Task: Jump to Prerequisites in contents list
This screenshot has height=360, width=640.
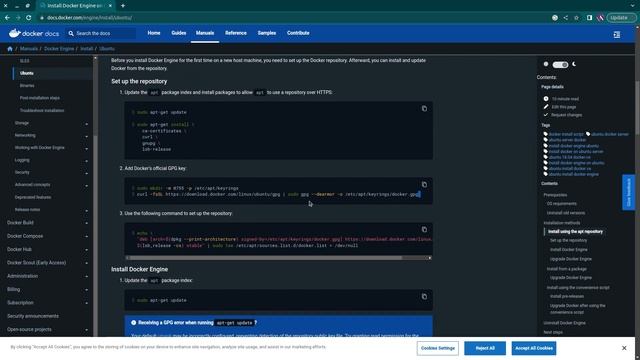Action: pyautogui.click(x=555, y=195)
